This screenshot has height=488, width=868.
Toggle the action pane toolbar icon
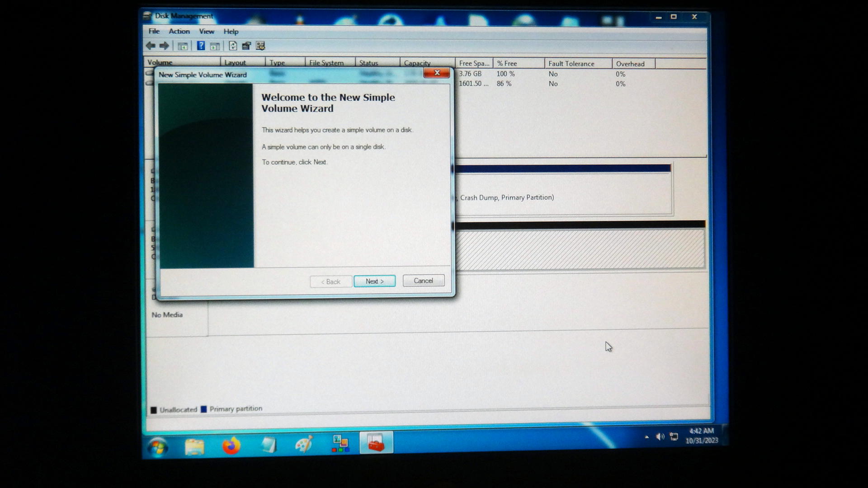coord(215,46)
